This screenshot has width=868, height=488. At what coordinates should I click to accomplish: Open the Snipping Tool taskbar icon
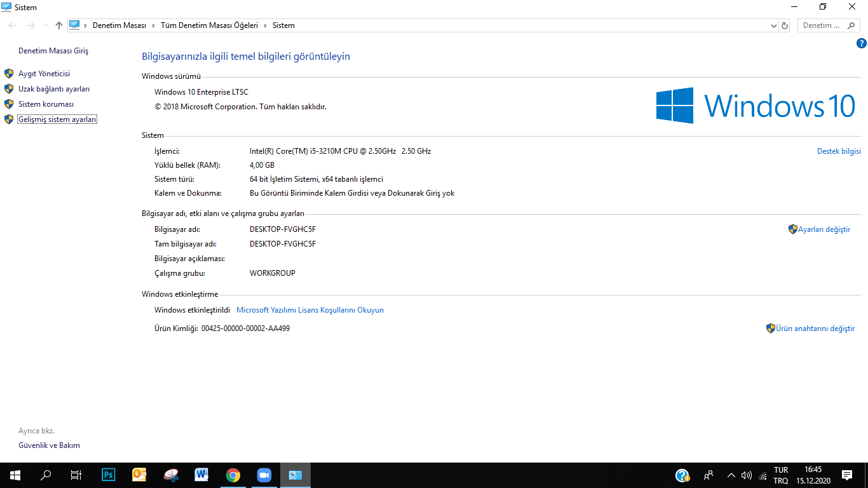[171, 475]
